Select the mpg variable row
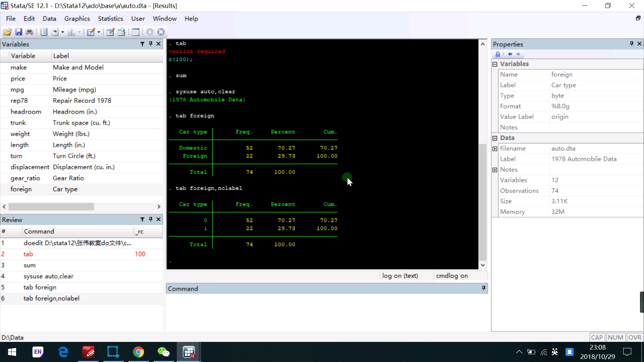This screenshot has height=362, width=644. tap(17, 89)
